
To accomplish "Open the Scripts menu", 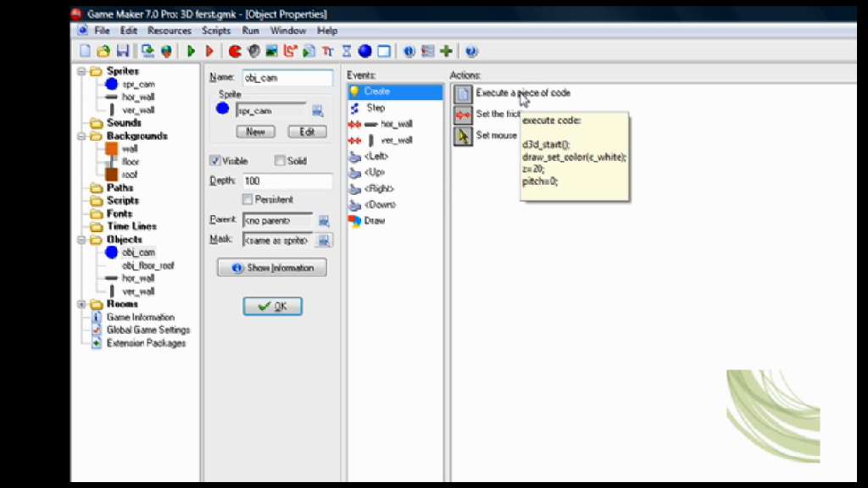I will point(216,30).
